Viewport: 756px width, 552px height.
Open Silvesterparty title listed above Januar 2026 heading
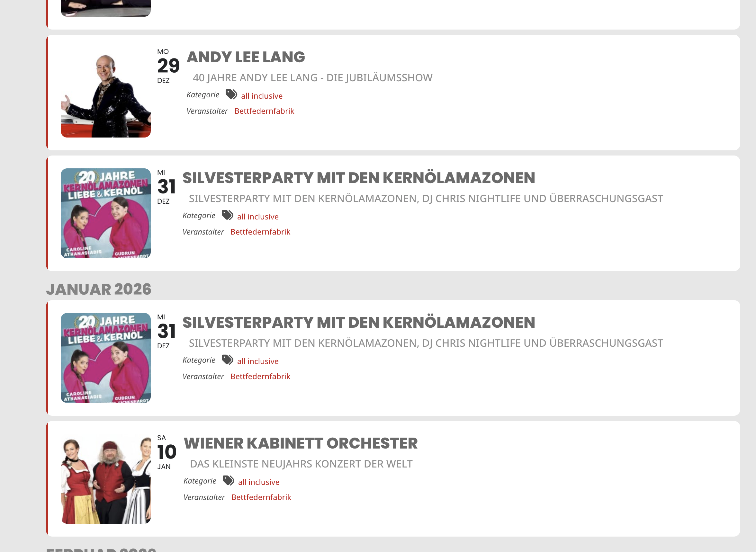(359, 178)
